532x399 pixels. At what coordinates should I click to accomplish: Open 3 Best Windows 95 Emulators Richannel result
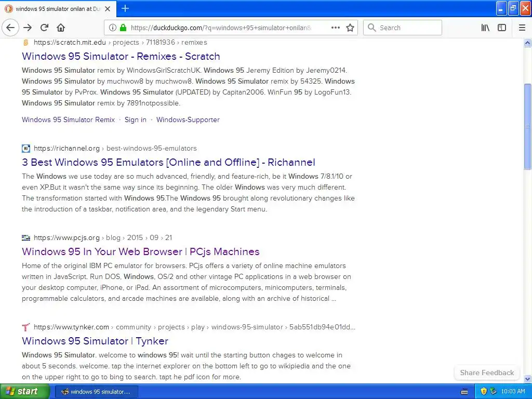click(x=168, y=163)
